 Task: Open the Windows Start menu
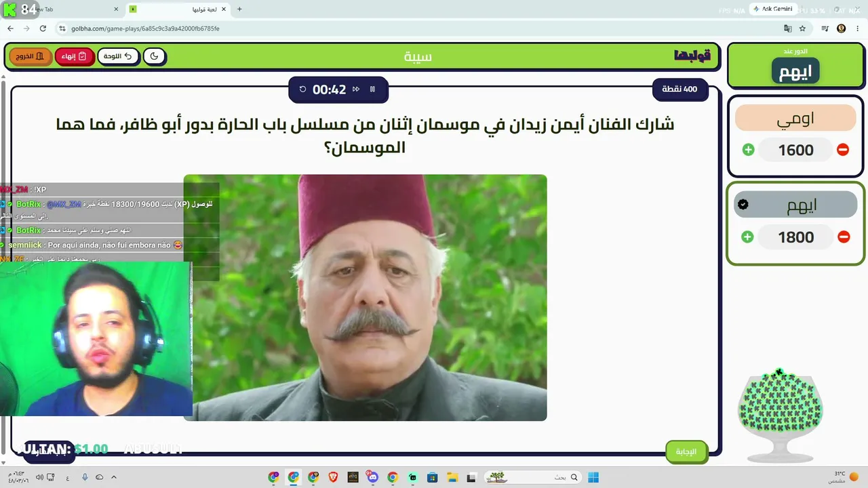tap(593, 477)
